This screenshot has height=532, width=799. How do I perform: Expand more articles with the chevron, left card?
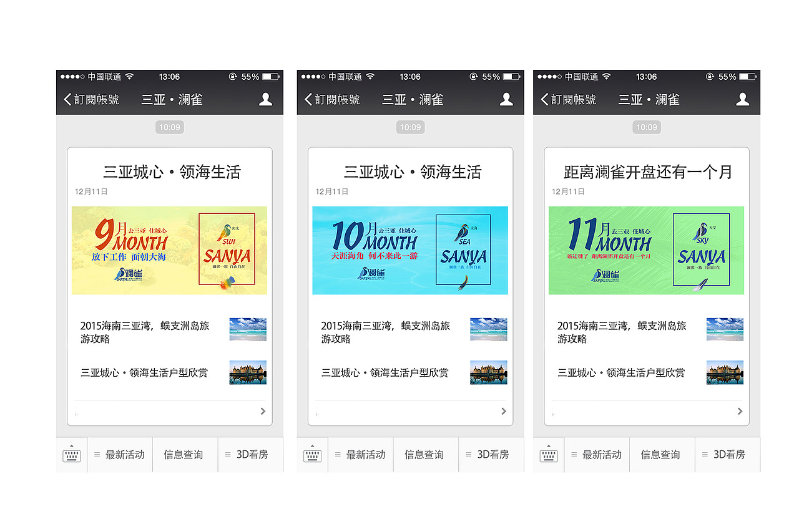pyautogui.click(x=262, y=411)
